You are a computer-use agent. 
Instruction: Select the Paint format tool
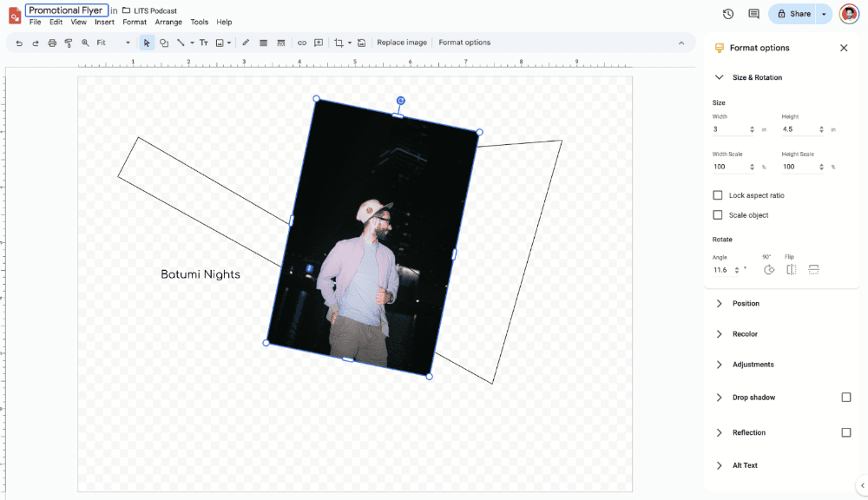coord(69,43)
